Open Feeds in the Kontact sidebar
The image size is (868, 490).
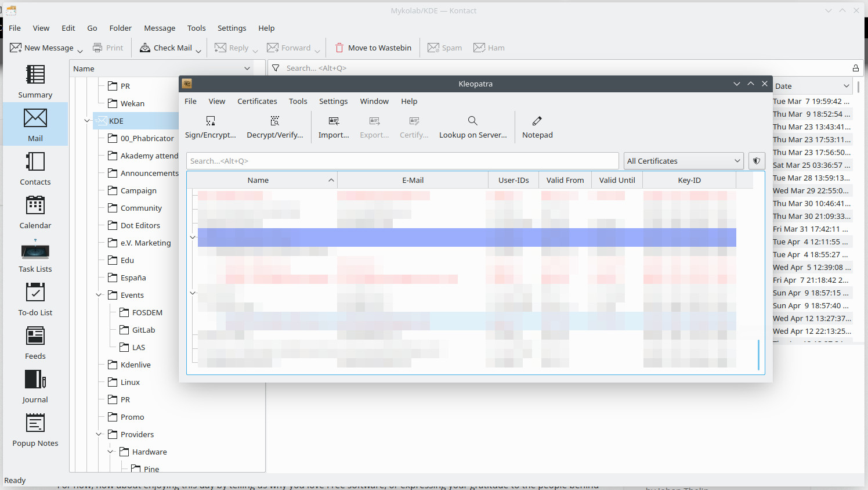point(35,343)
